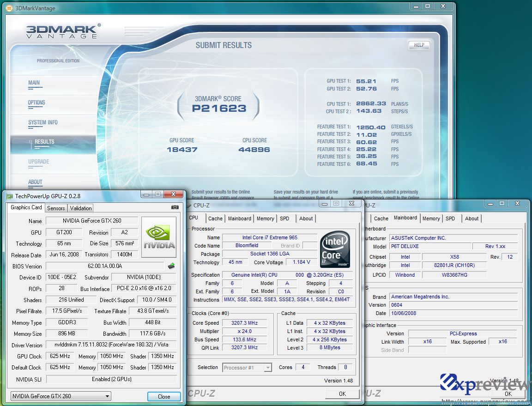Viewport: 532px width, 406px height.
Task: Open the Mainboard tab in the middle CPU-Z window
Action: pos(240,218)
